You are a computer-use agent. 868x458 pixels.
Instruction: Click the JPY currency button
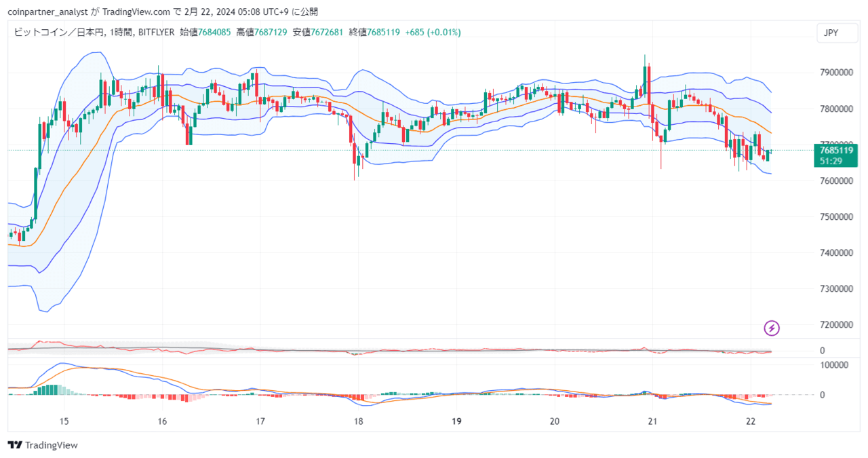click(x=837, y=32)
